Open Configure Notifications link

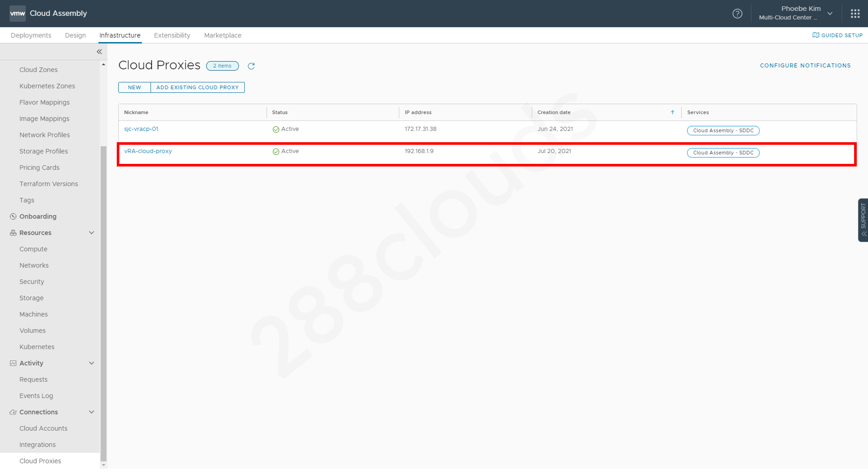pyautogui.click(x=805, y=65)
